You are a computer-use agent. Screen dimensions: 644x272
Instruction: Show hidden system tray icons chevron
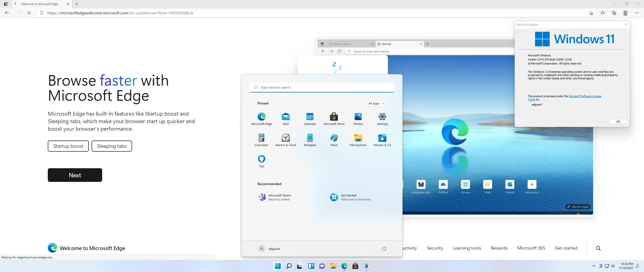point(594,266)
